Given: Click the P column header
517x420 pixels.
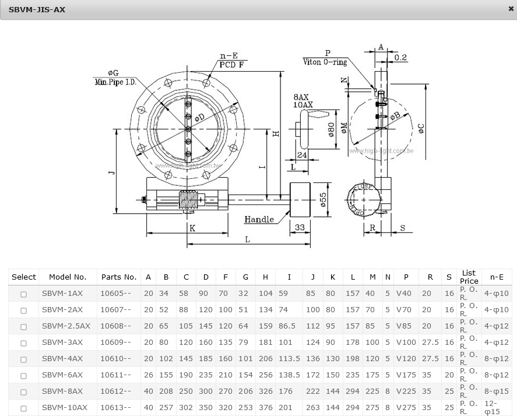Looking at the screenshot, I should 406,277.
